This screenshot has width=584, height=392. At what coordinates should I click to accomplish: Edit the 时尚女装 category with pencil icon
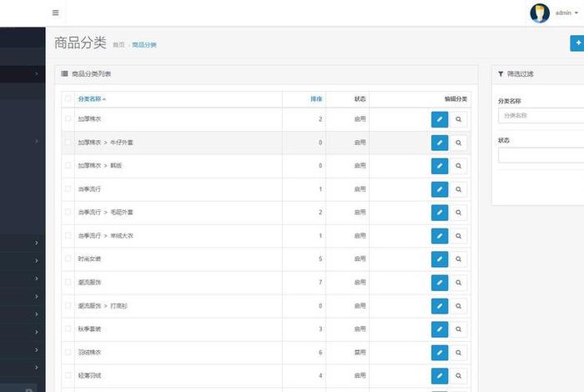pos(440,259)
